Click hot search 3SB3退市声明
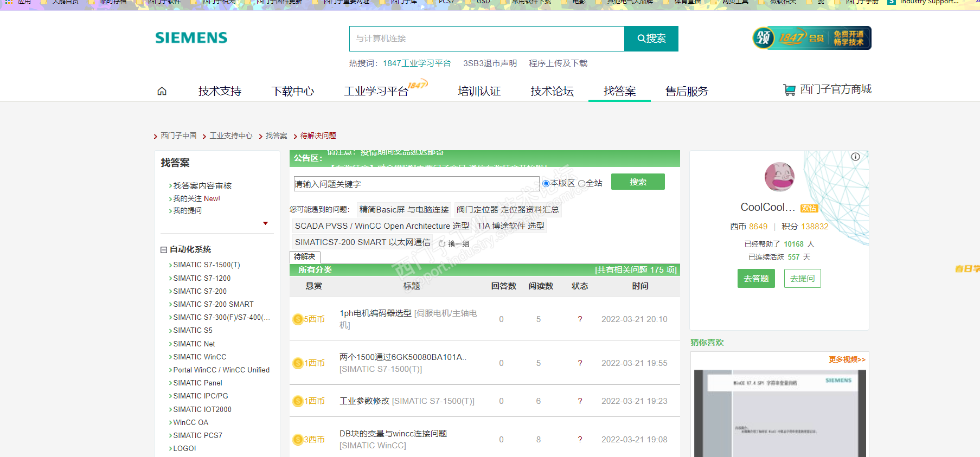Screen dimensions: 980x457 [490, 63]
